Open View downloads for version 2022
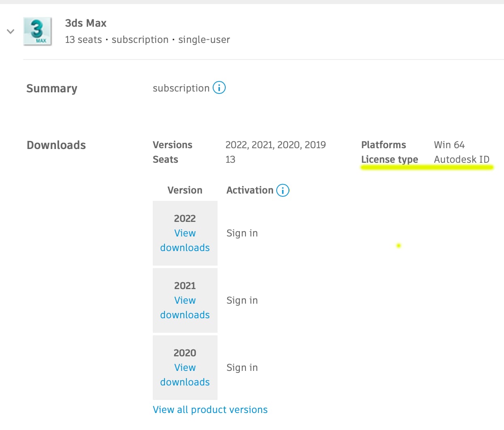This screenshot has width=504, height=430. [185, 241]
